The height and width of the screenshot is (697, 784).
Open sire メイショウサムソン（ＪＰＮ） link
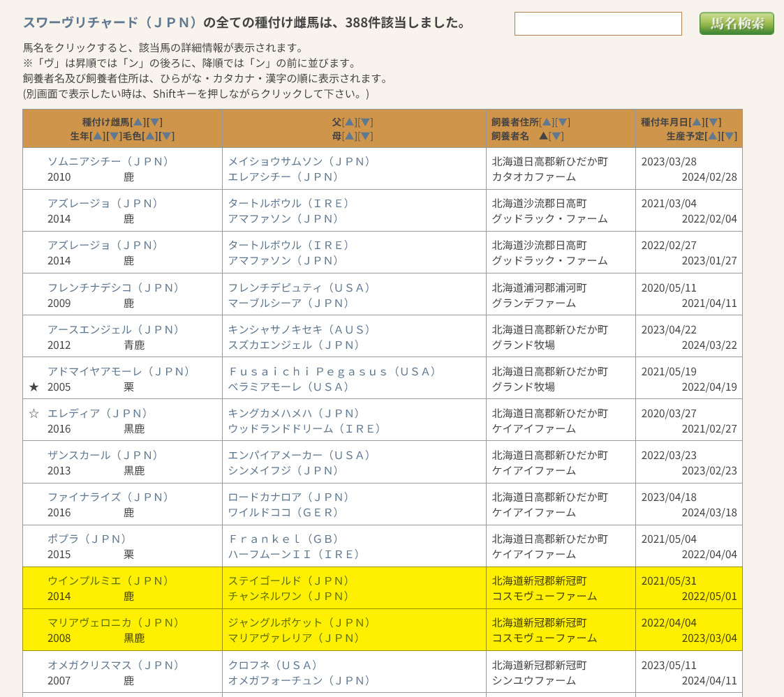(x=299, y=161)
